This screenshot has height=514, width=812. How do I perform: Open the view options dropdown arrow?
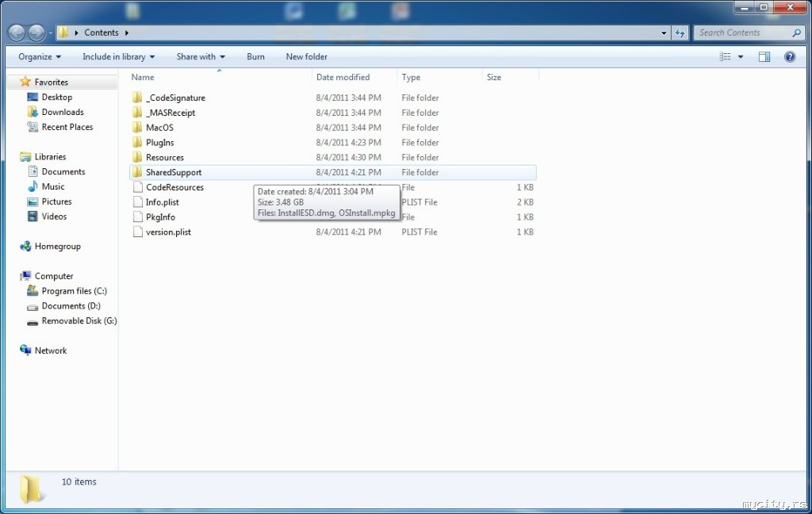[x=741, y=57]
